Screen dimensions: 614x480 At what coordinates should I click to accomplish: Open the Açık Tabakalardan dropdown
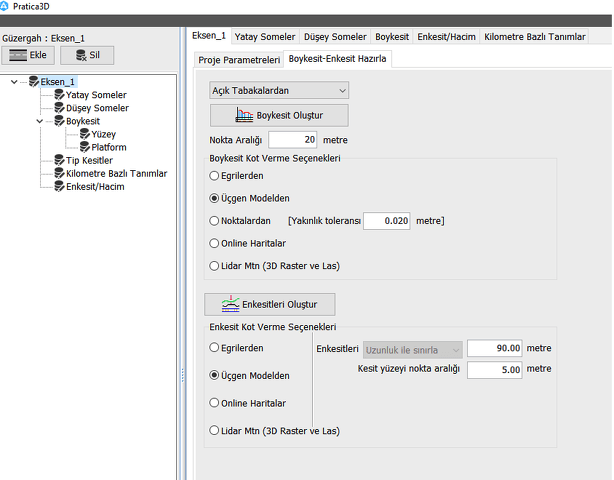[x=279, y=91]
